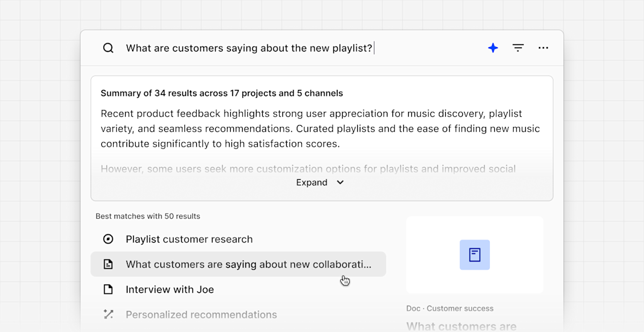Image resolution: width=644 pixels, height=332 pixels.
Task: Click the preview title What customers are
Action: pyautogui.click(x=461, y=326)
